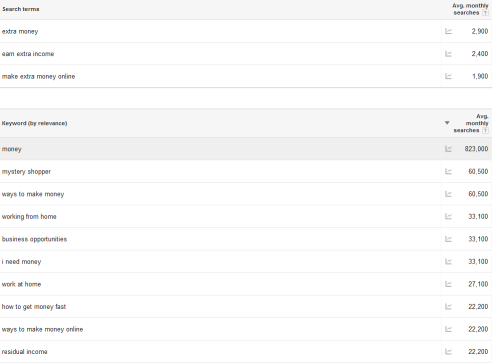Select the ways to make money keyword
This screenshot has height=363, width=492.
33,194
